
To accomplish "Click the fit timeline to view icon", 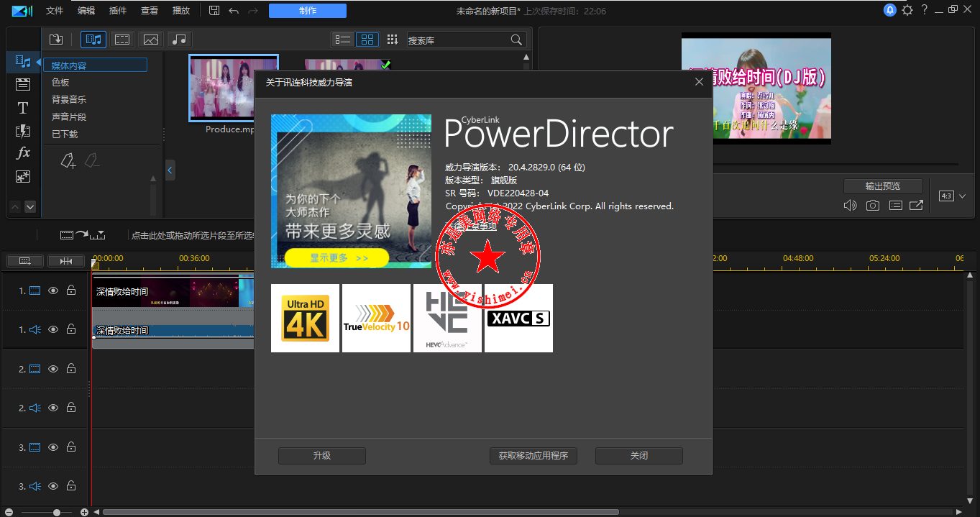I will click(66, 260).
